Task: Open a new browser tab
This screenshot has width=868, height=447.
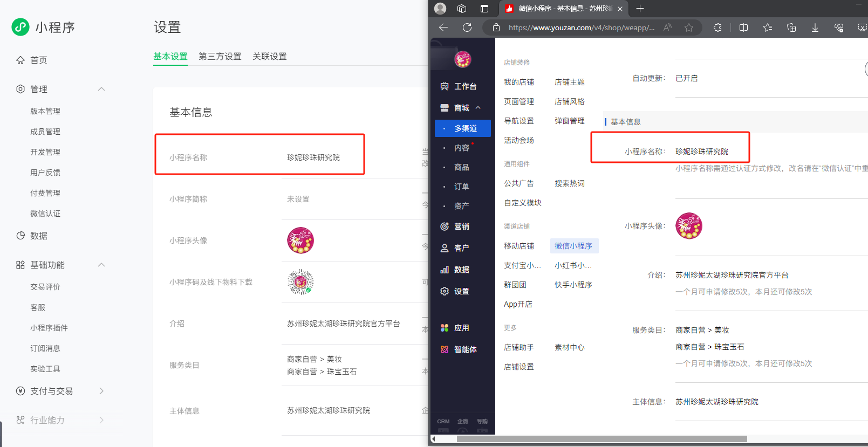Action: coord(640,9)
